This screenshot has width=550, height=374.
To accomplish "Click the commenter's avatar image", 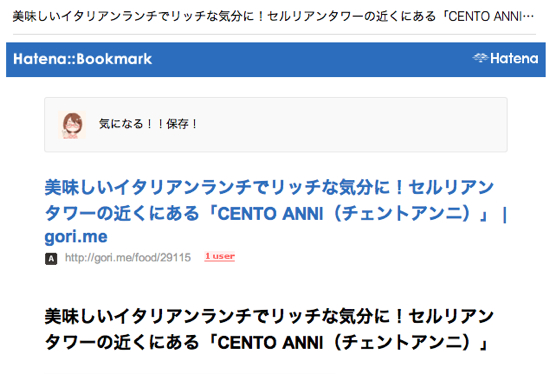I will [x=72, y=125].
